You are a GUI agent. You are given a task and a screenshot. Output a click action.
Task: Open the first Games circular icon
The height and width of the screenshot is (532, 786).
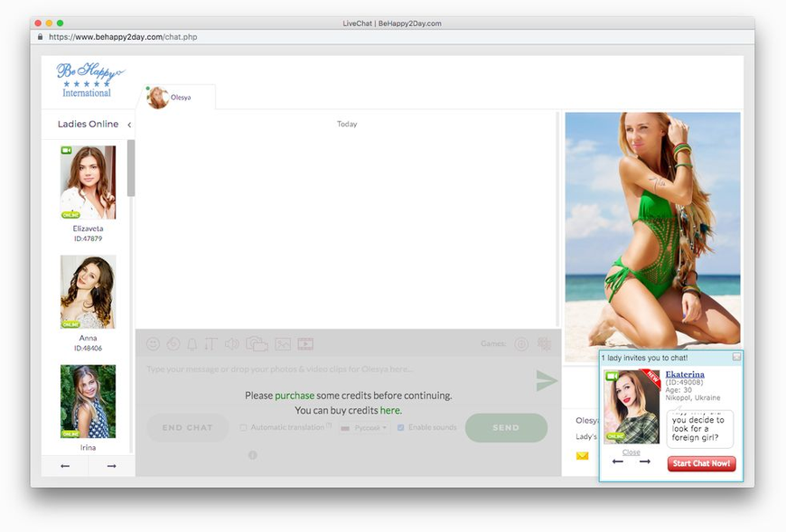[x=521, y=344]
